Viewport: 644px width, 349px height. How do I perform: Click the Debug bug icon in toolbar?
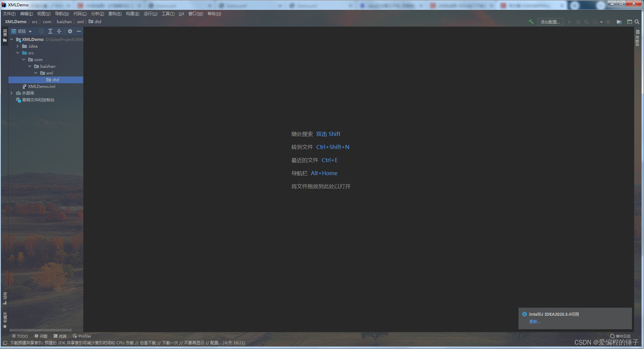pyautogui.click(x=578, y=22)
